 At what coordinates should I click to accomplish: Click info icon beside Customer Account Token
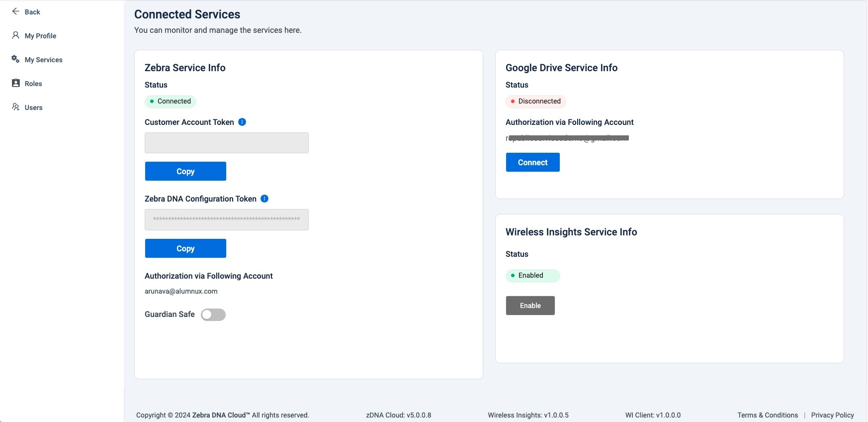[x=242, y=122]
